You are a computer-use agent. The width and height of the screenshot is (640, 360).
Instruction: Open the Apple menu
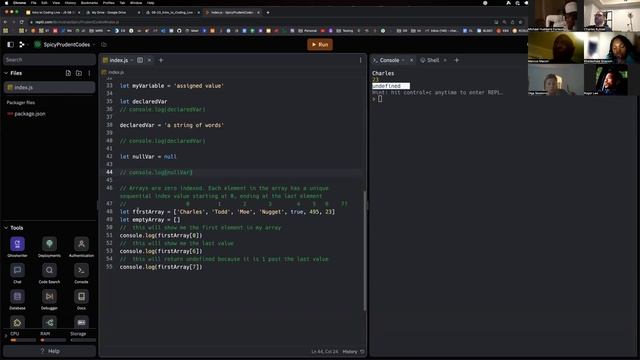(x=6, y=3)
